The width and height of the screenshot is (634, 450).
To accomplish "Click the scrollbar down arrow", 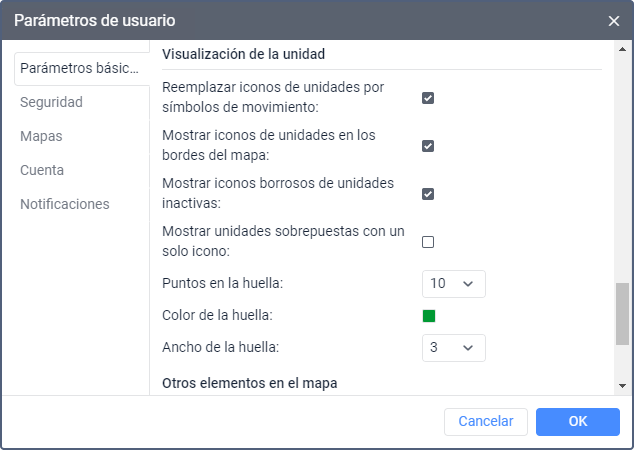I will [x=623, y=385].
